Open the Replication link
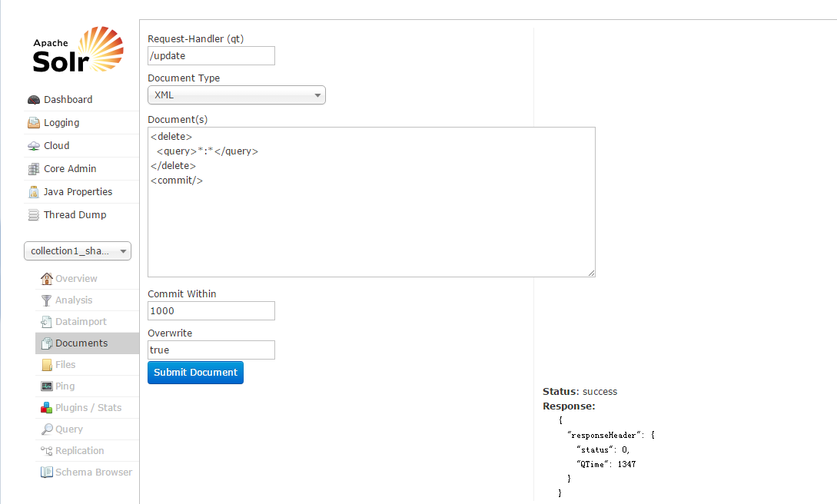 pyautogui.click(x=79, y=451)
